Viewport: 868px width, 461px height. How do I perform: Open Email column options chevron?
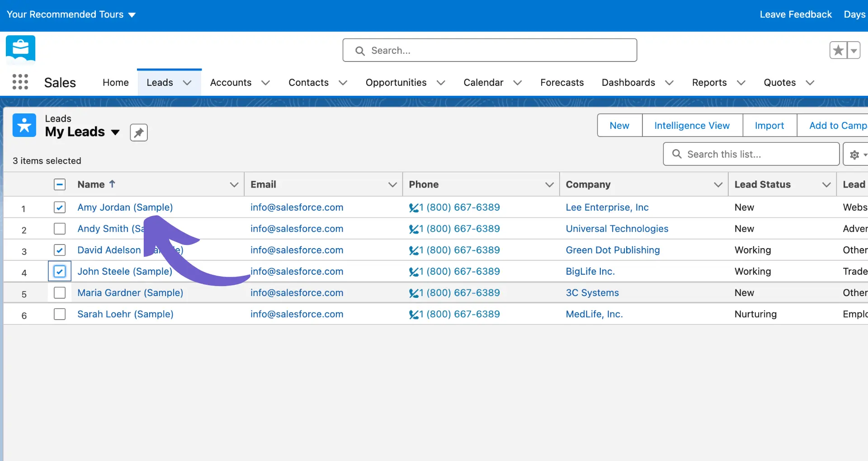(392, 184)
